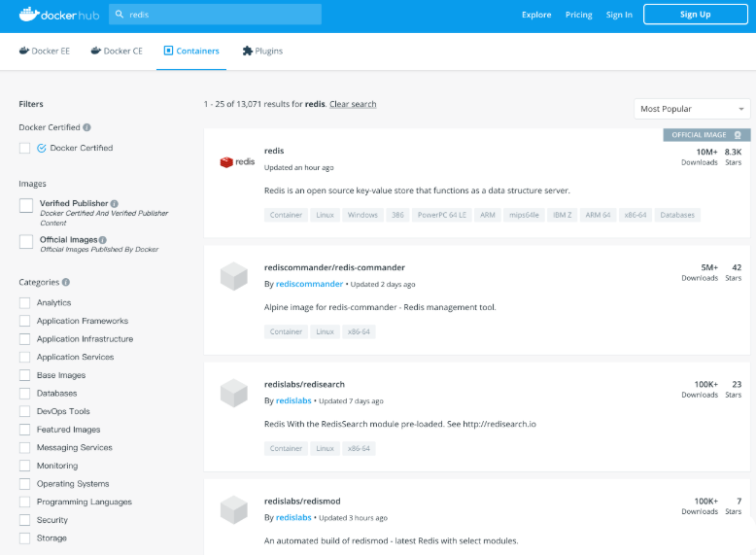Tick the Featured Images checkbox
This screenshot has width=756, height=555.
[24, 430]
